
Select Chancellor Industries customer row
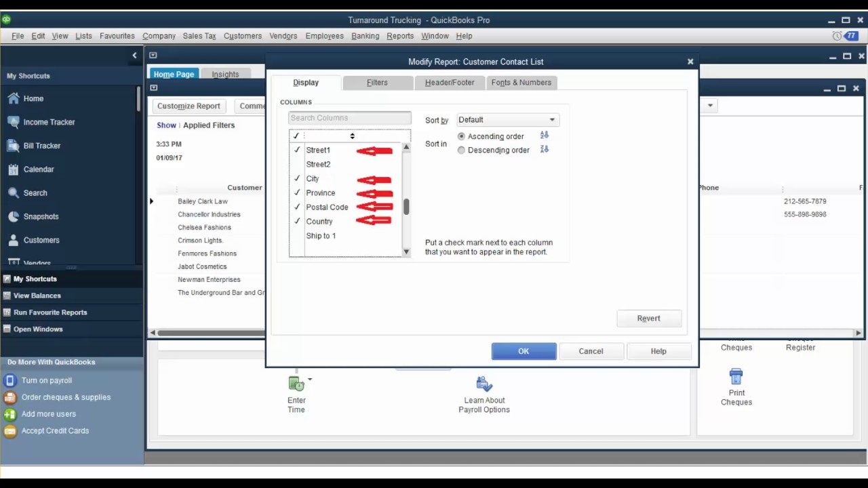tap(209, 214)
